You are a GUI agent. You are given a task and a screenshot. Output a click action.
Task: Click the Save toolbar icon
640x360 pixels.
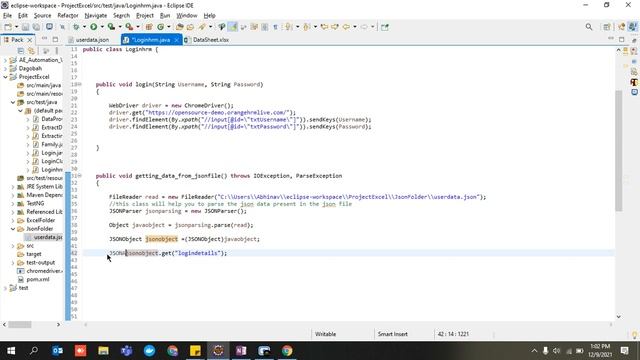pyautogui.click(x=25, y=27)
